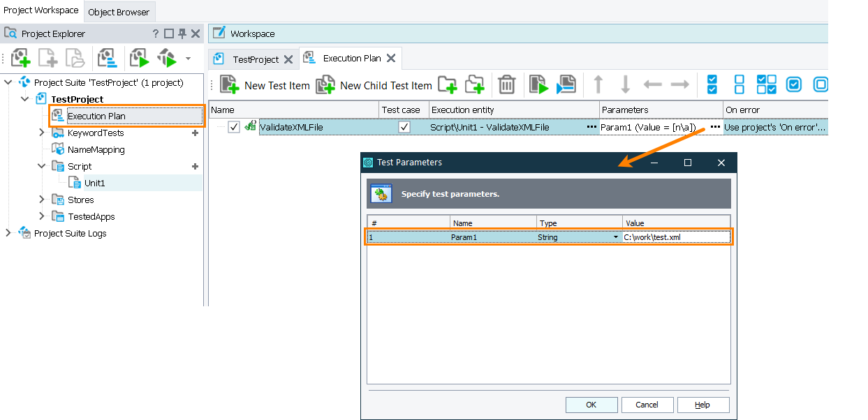868x420 pixels.
Task: Click the Add New Project icon
Action: pos(20,58)
